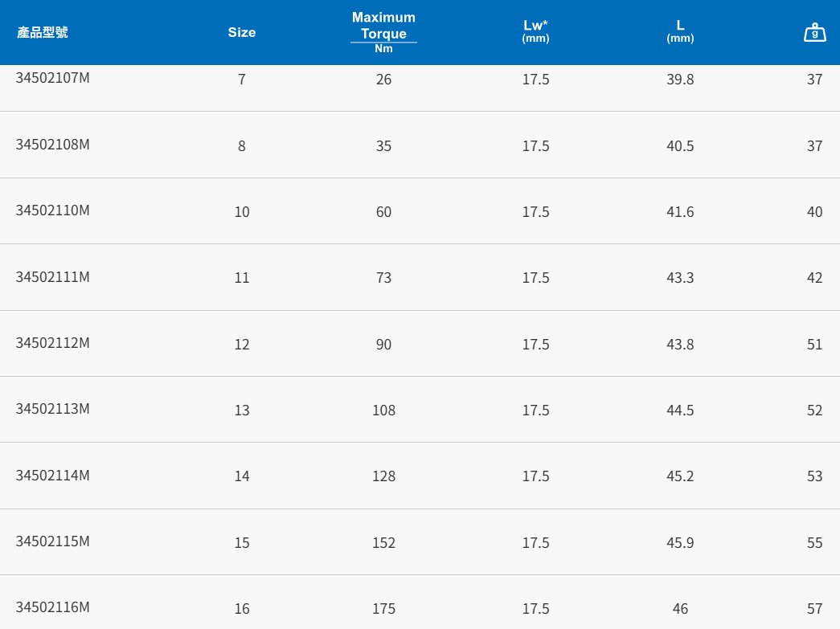Click the 產品型號 column header
840x629 pixels.
(x=43, y=32)
